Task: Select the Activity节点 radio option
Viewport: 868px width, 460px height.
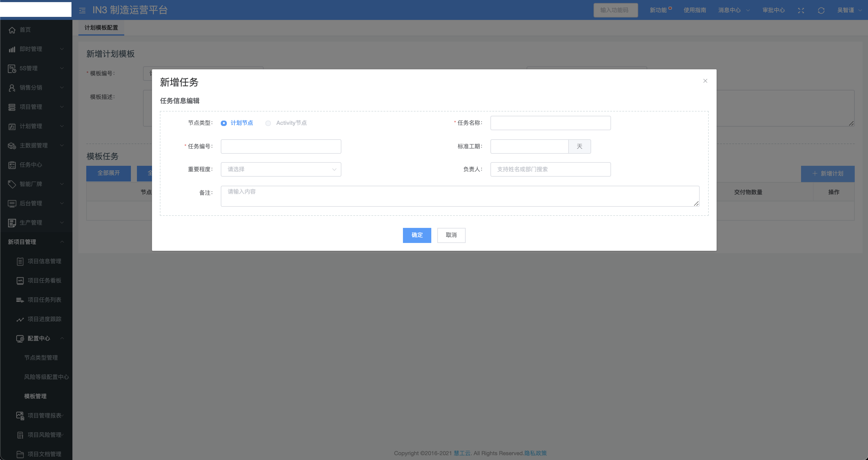Action: click(x=268, y=123)
